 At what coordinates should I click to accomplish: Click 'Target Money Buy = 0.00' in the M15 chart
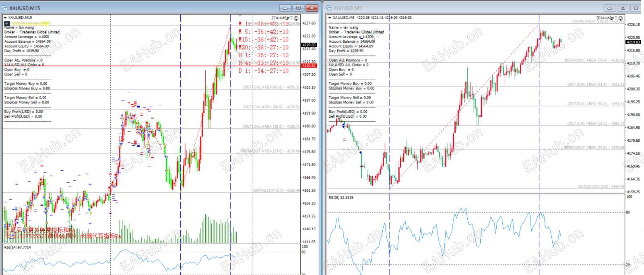26,84
